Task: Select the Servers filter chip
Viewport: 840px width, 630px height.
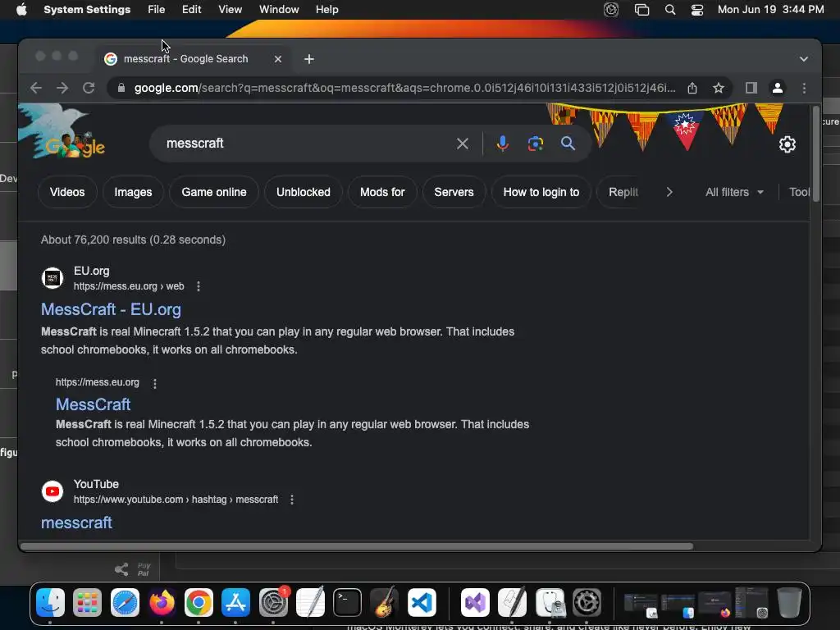Action: [454, 192]
